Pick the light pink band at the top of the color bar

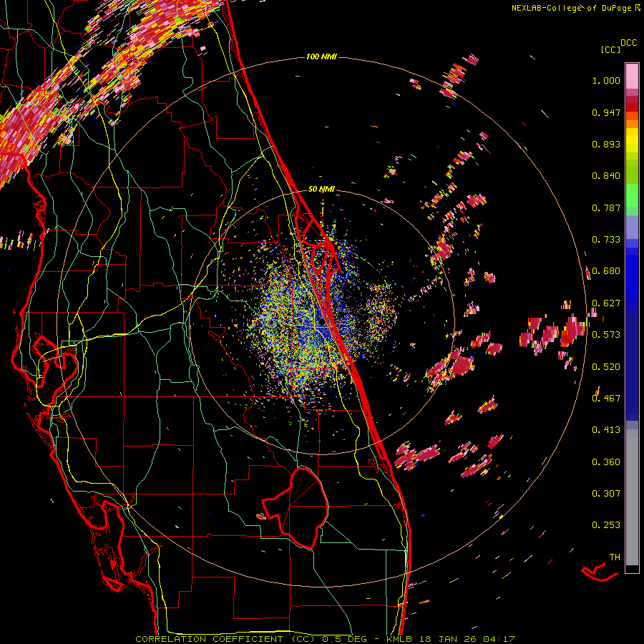click(x=632, y=76)
